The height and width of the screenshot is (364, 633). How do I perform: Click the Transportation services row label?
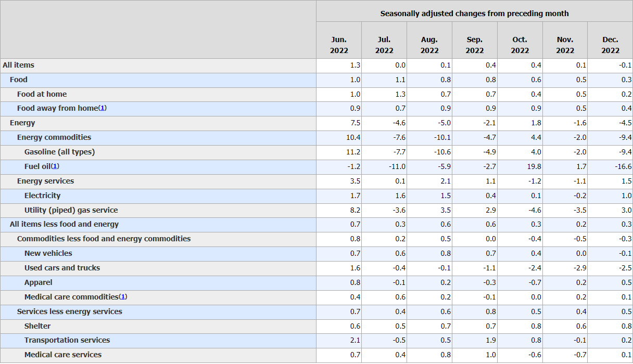67,340
